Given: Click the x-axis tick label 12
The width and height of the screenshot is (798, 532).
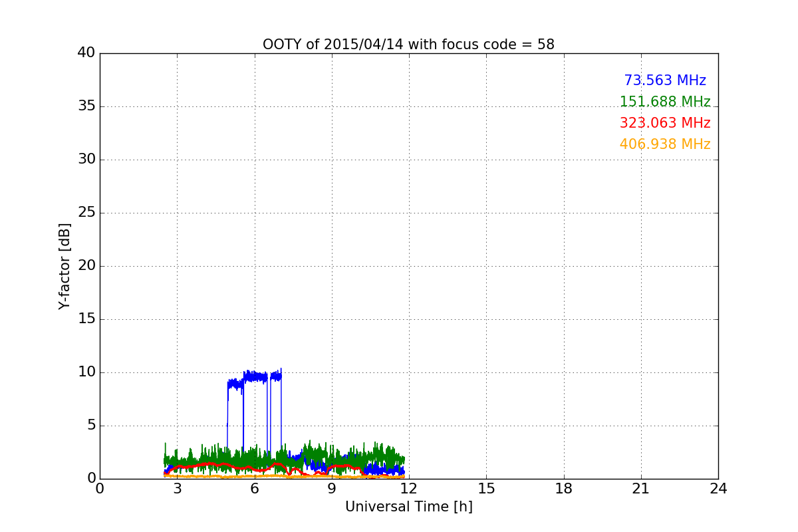Looking at the screenshot, I should point(408,488).
